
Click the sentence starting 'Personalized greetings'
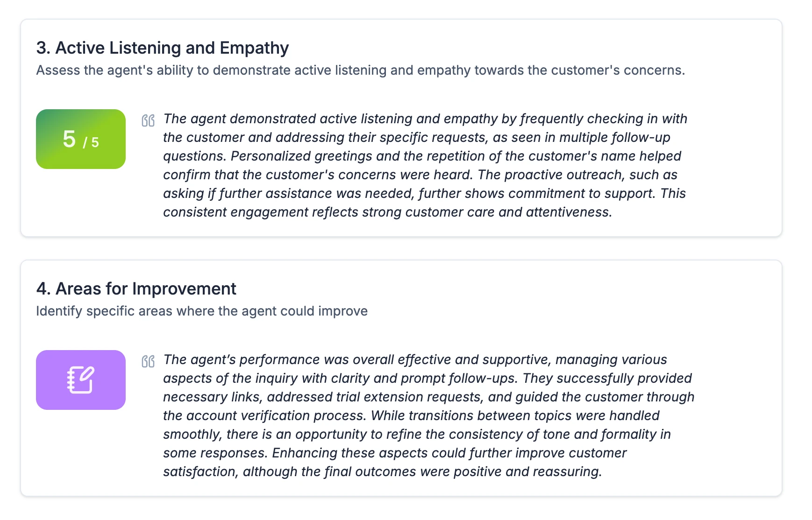tap(422, 165)
